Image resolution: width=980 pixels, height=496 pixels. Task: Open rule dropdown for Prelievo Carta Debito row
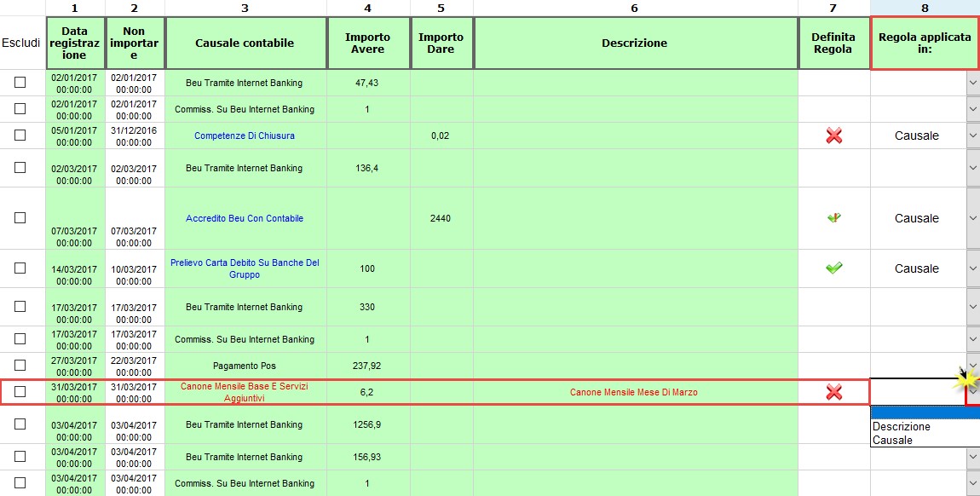coord(973,268)
